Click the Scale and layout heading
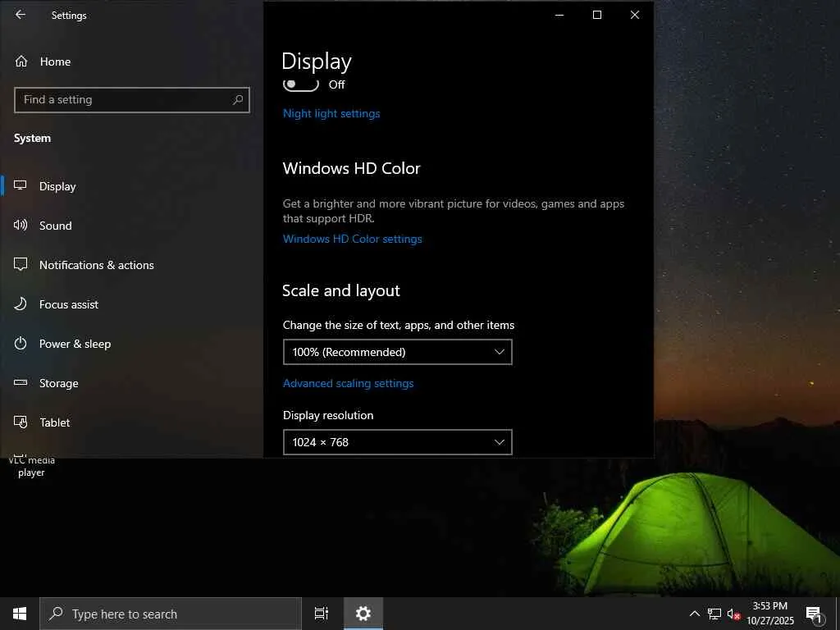The width and height of the screenshot is (840, 630). point(340,290)
